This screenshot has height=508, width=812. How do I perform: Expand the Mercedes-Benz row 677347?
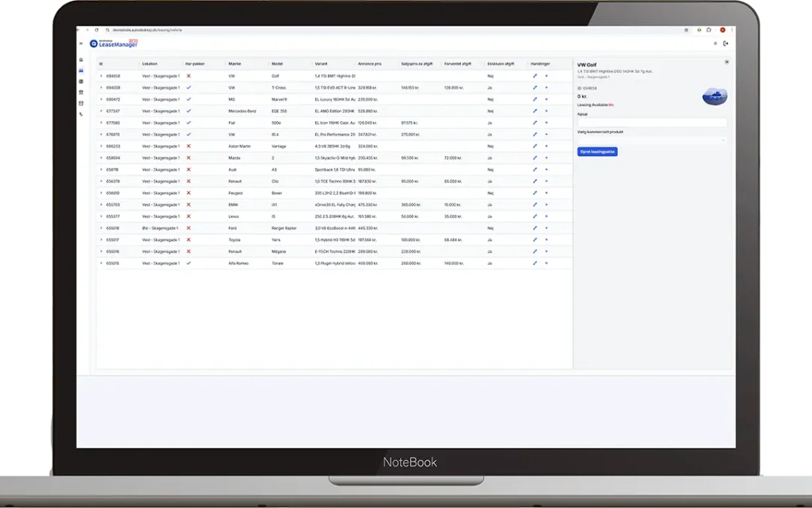[x=101, y=111]
